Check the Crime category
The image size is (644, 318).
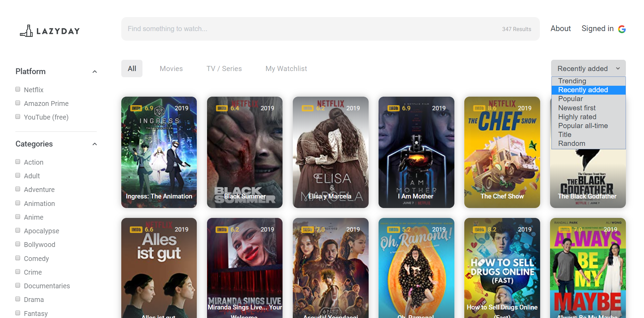(18, 272)
